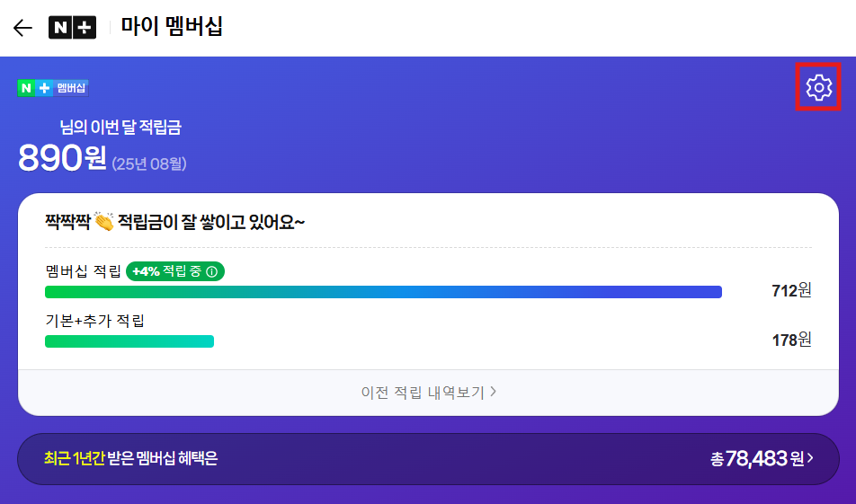Viewport: 856px width, 504px height.
Task: Click the (25년 08월) date label
Action: (149, 164)
